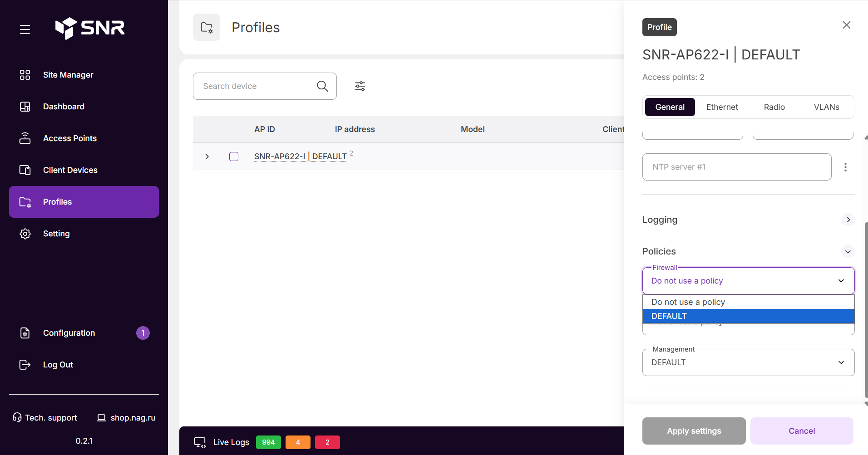Screen dimensions: 868x455
Task: Click the Configuration file icon
Action: pyautogui.click(x=25, y=333)
